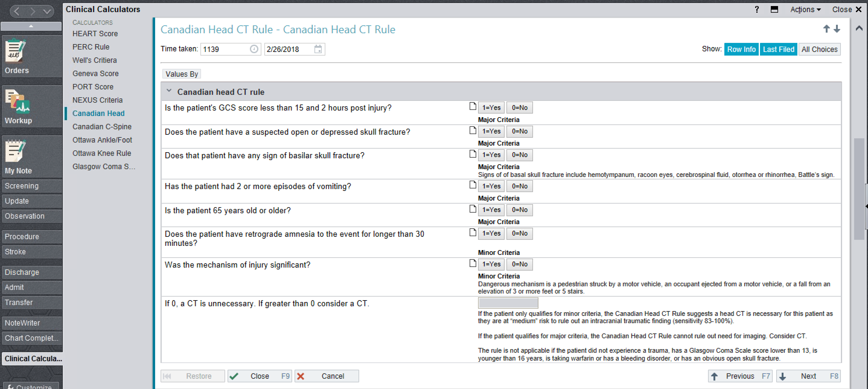Go back with the left navigation arrow

17,11
